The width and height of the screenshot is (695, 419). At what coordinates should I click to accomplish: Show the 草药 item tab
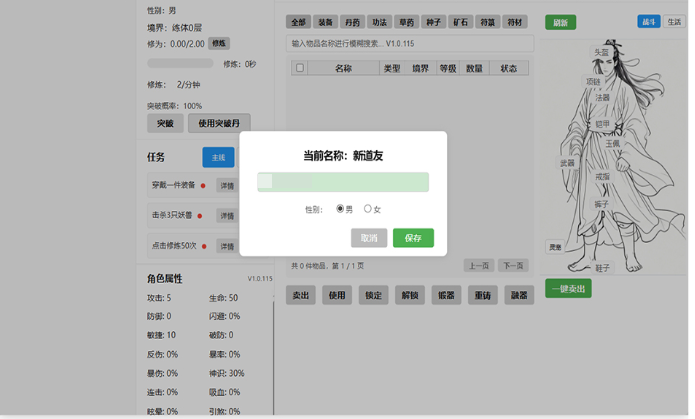point(406,22)
